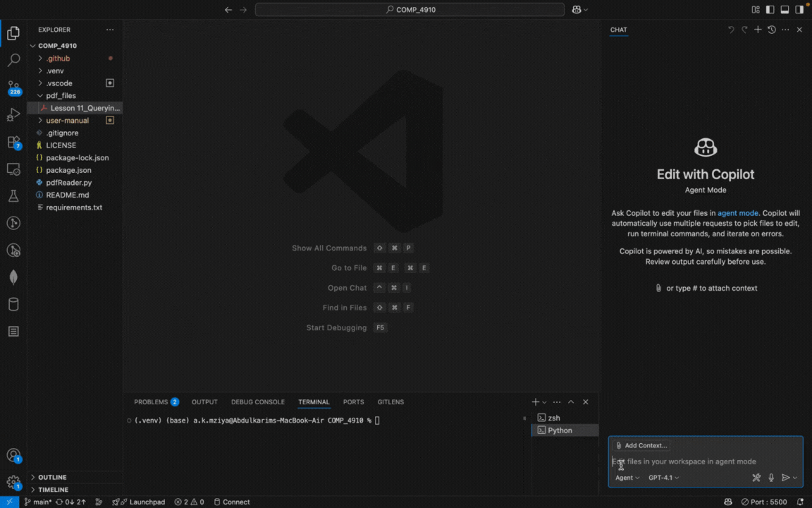Toggle the primary side bar visibility

tap(770, 10)
